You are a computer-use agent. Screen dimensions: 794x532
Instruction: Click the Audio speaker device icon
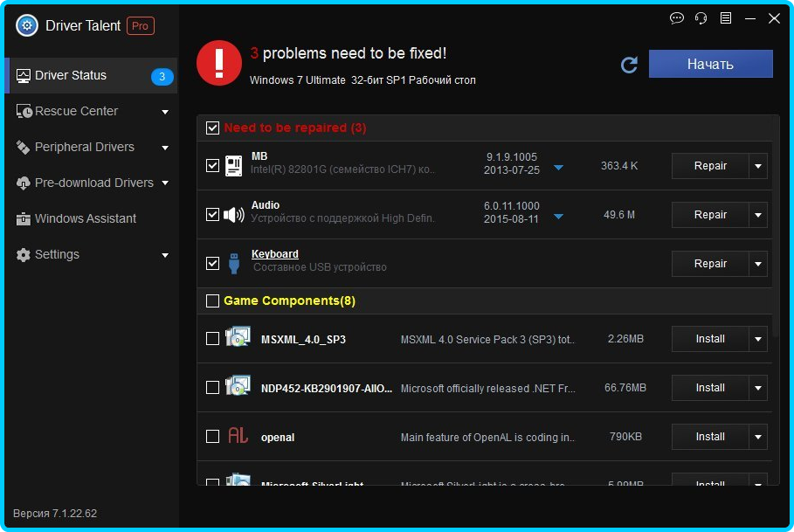point(234,215)
